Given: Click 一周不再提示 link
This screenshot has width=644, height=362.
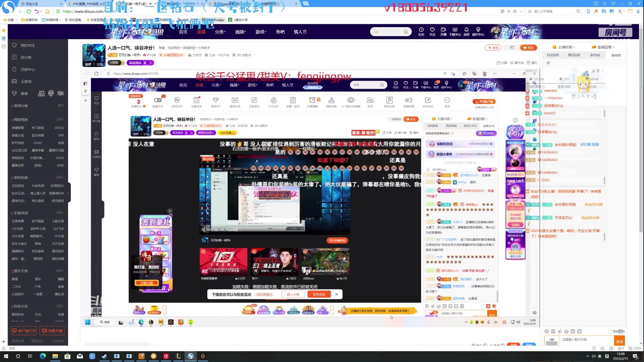Looking at the screenshot, I should pos(263,295).
